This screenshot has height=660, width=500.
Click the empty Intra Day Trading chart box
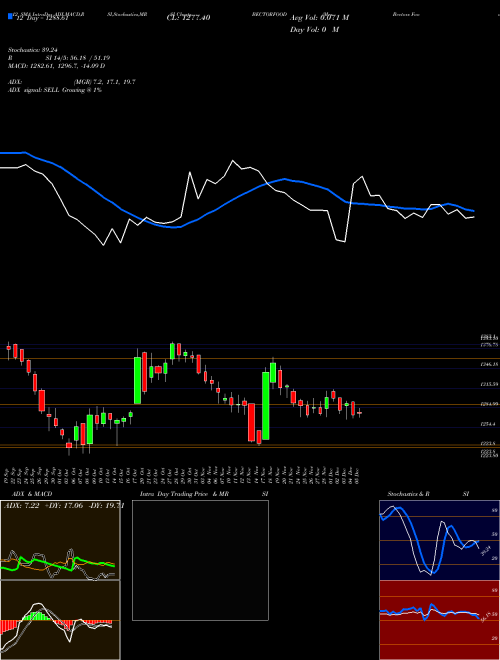click(200, 560)
